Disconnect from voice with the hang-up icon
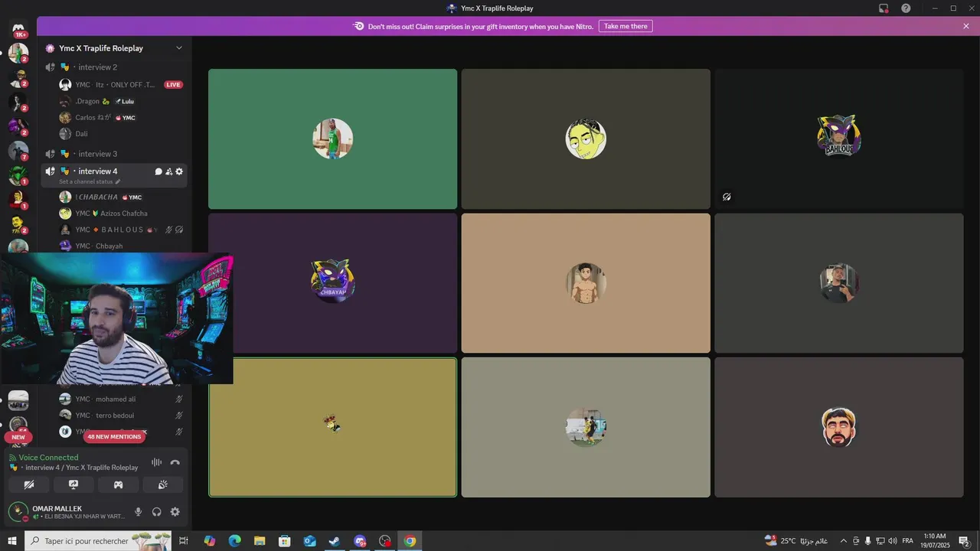This screenshot has width=980, height=551. click(175, 462)
